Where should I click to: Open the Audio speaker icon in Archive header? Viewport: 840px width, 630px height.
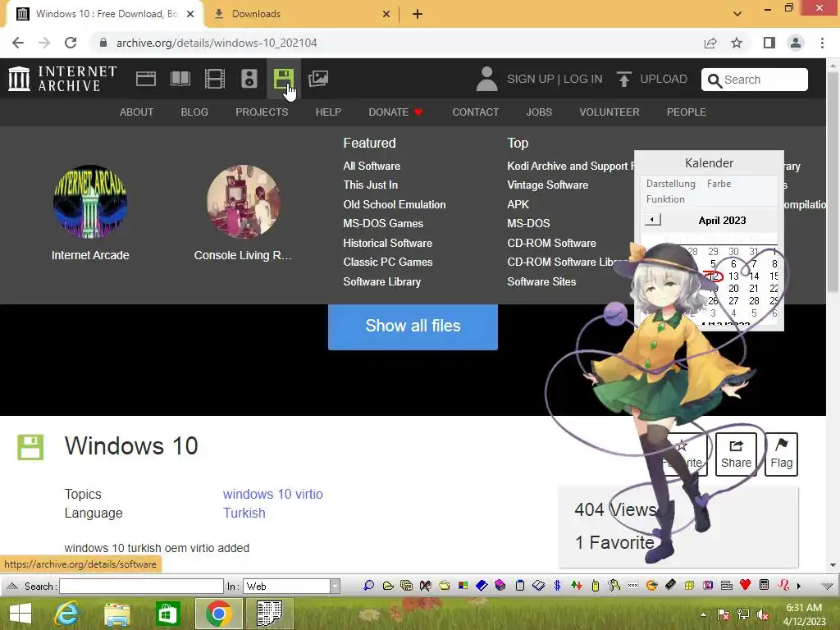pyautogui.click(x=249, y=79)
